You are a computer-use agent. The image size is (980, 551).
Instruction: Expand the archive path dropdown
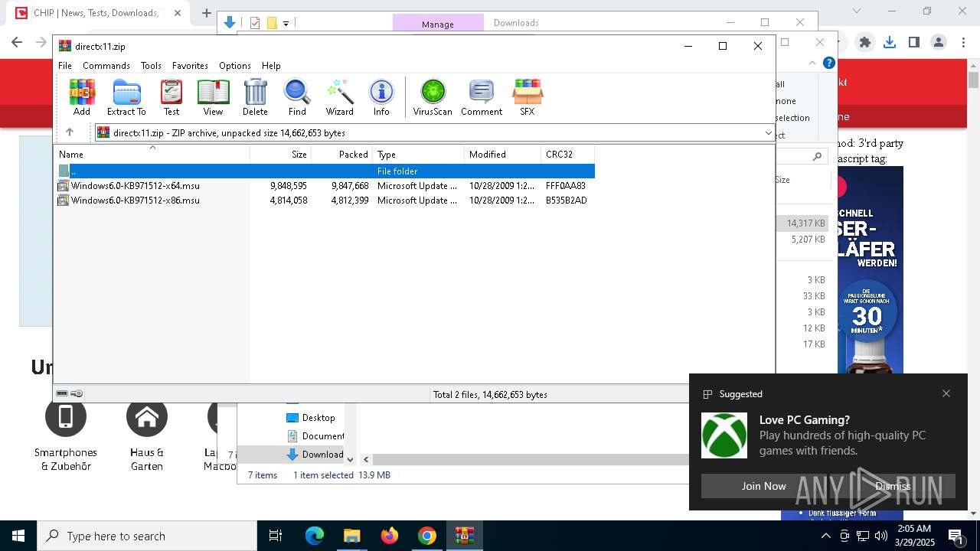coord(768,133)
